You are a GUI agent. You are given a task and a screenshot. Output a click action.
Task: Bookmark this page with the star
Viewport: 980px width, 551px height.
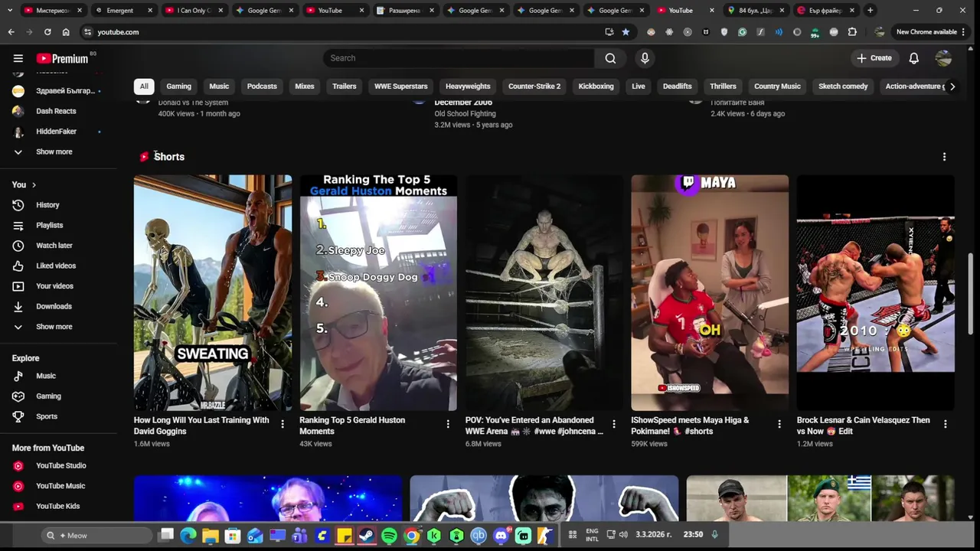[x=626, y=32]
